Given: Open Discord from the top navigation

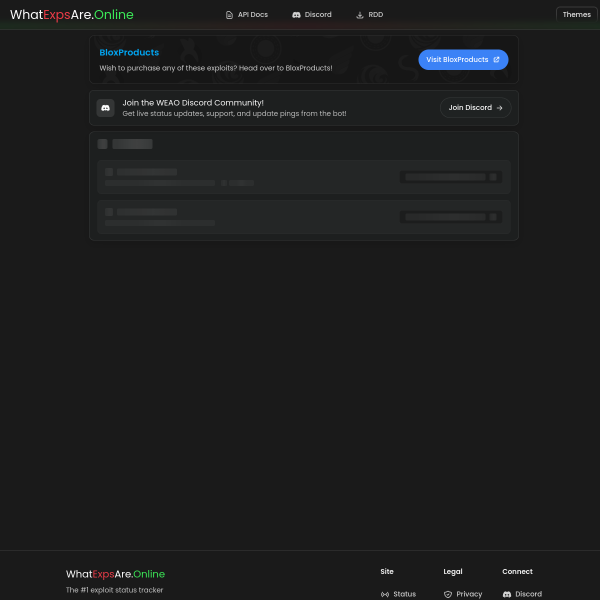Looking at the screenshot, I should pyautogui.click(x=317, y=15).
